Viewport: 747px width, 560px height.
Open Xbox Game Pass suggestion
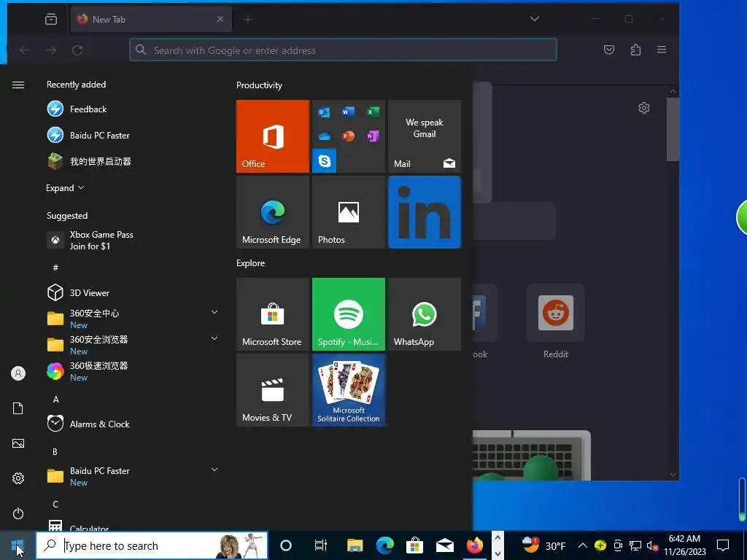[x=133, y=241]
